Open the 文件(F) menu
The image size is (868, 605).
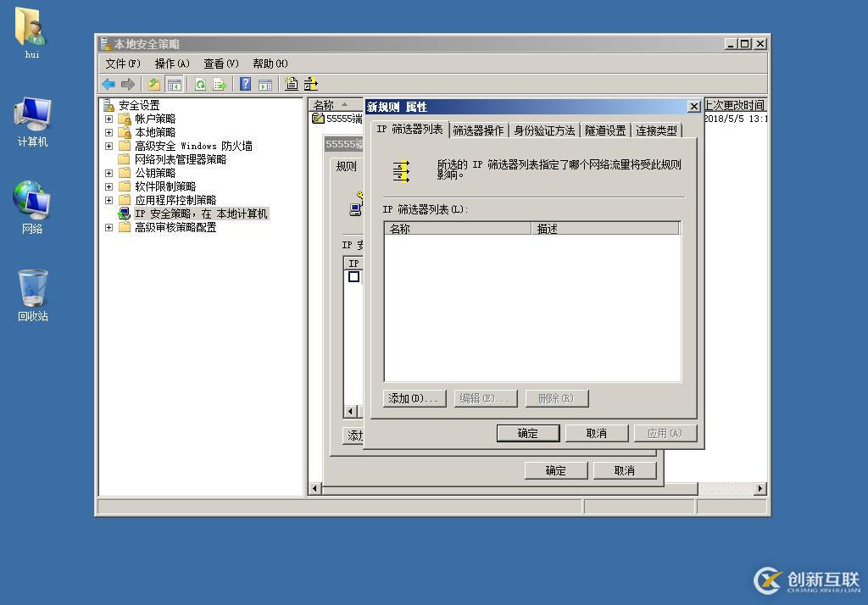point(123,64)
